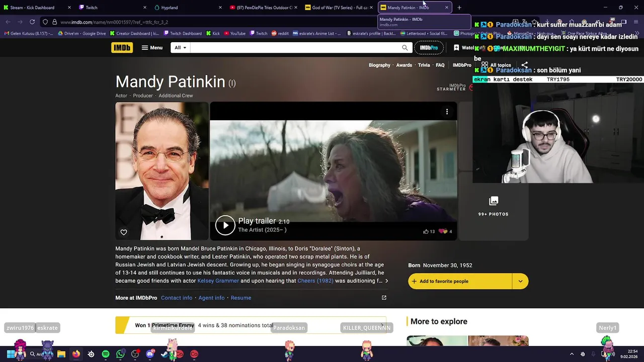The width and height of the screenshot is (644, 362).
Task: Open the Resume link
Action: [241, 298]
